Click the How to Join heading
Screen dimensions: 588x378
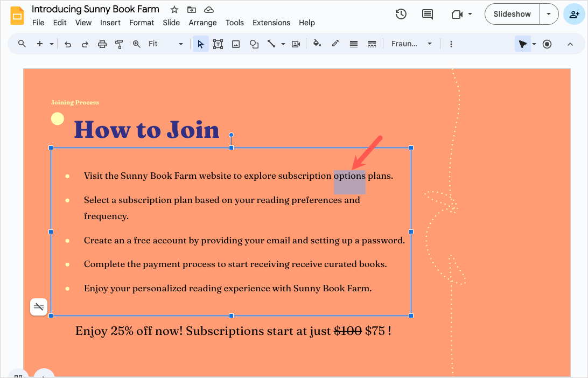click(146, 130)
